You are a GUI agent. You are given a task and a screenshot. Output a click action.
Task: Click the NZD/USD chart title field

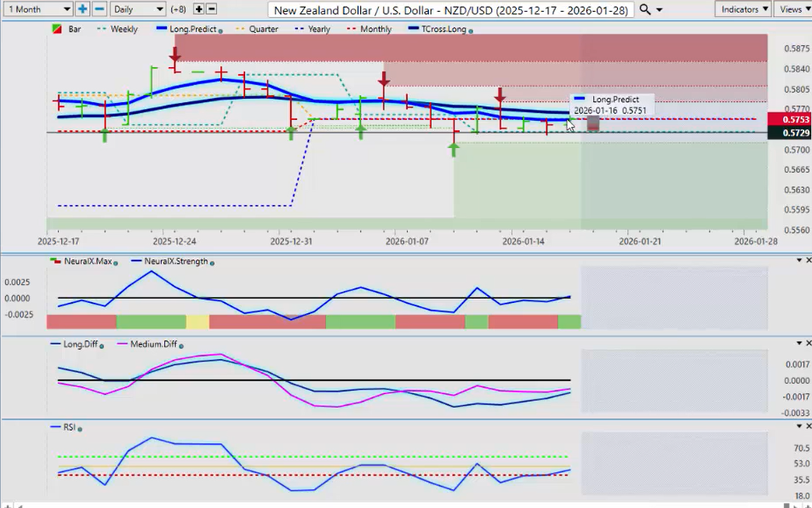pos(450,9)
